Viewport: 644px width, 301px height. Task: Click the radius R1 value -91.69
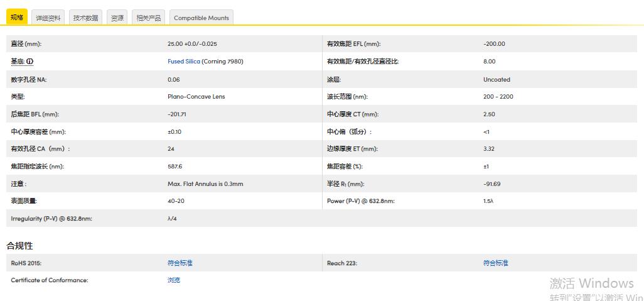click(x=491, y=184)
